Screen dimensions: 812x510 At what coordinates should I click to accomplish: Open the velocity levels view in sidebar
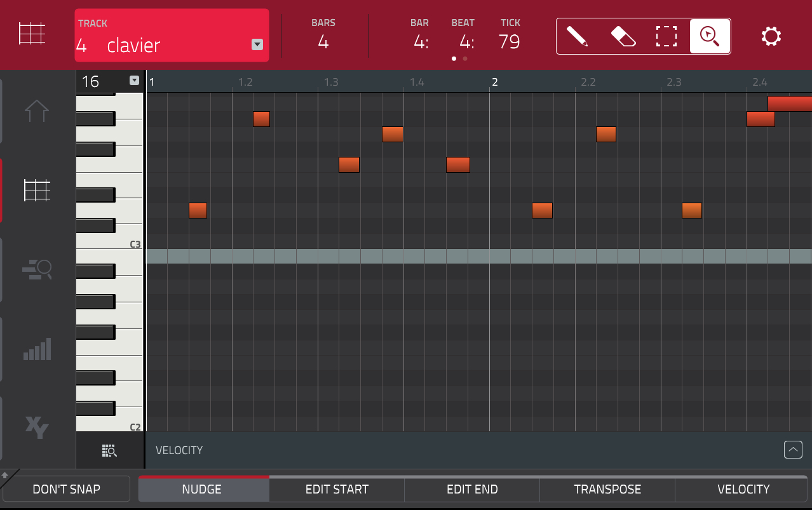(36, 349)
